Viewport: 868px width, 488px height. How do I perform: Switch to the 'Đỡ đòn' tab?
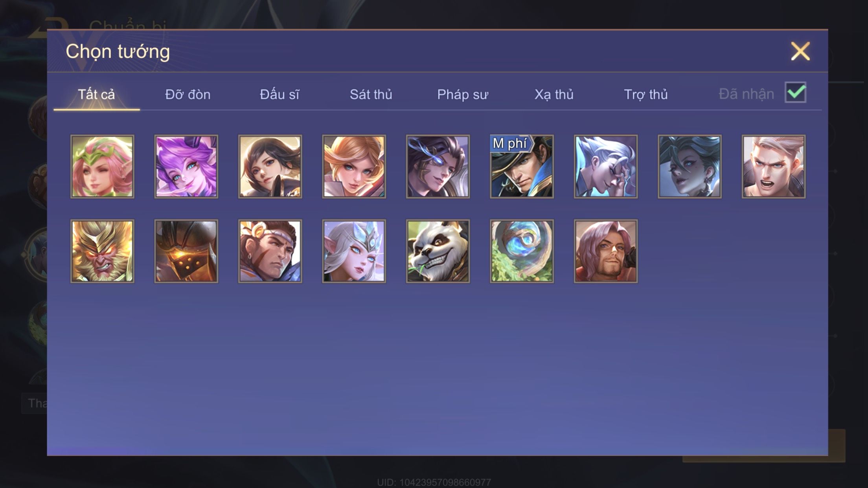pos(188,94)
